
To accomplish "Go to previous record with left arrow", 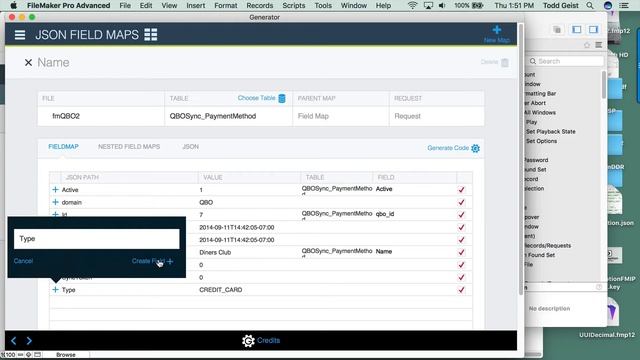I will 13,340.
